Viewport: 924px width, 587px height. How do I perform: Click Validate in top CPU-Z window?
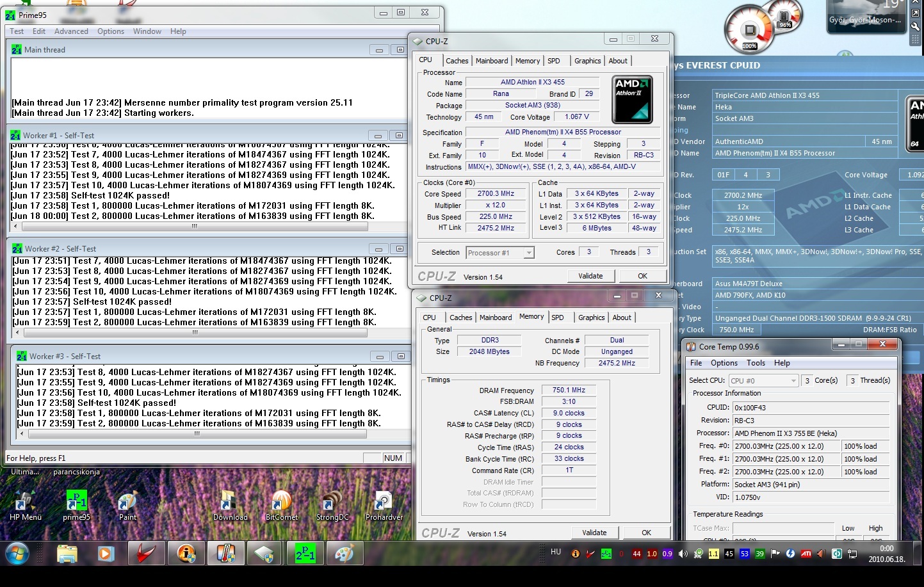tap(590, 276)
